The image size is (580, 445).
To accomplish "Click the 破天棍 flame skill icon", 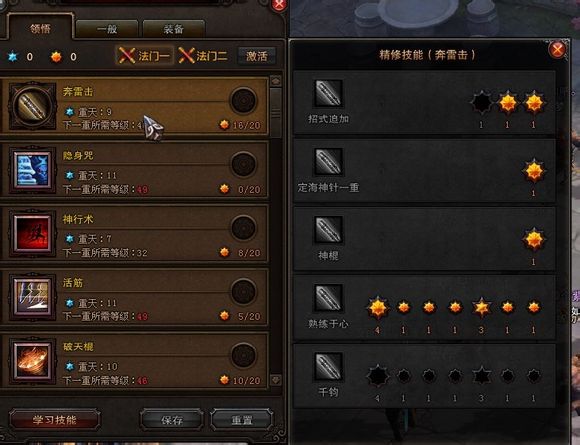I will coord(32,361).
